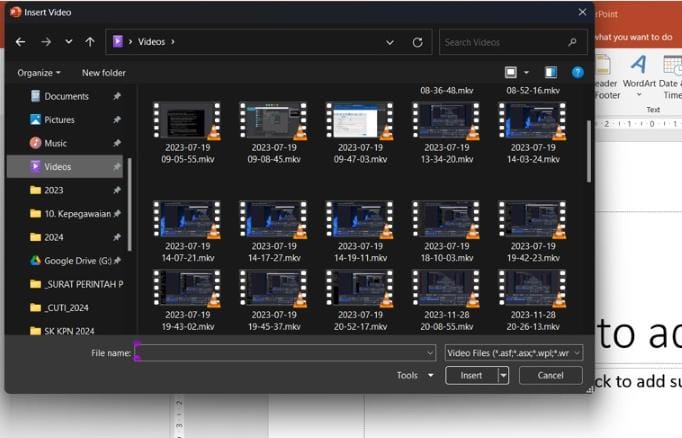682x438 pixels.
Task: Open the Tools menu
Action: pos(415,376)
